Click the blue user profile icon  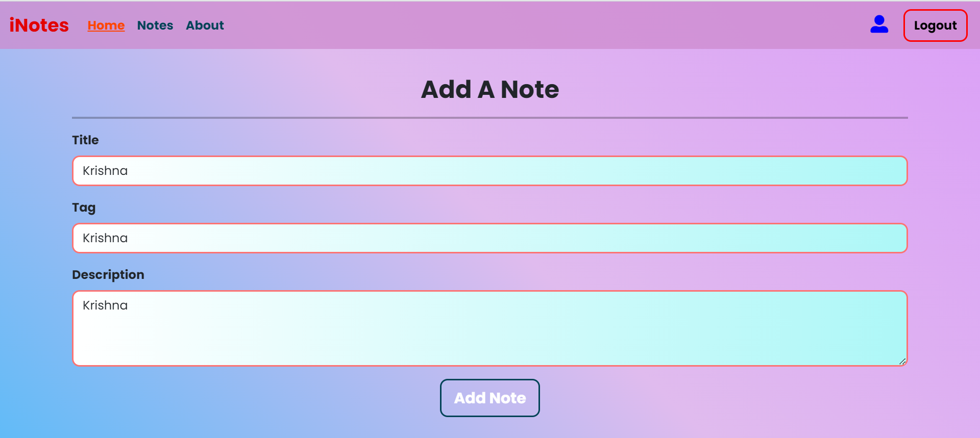click(x=879, y=24)
